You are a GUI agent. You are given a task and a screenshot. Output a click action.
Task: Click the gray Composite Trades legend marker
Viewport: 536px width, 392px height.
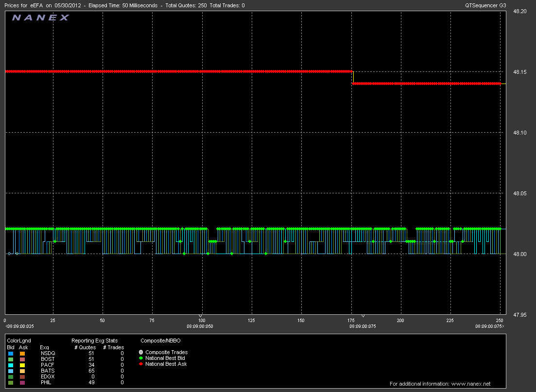click(141, 352)
